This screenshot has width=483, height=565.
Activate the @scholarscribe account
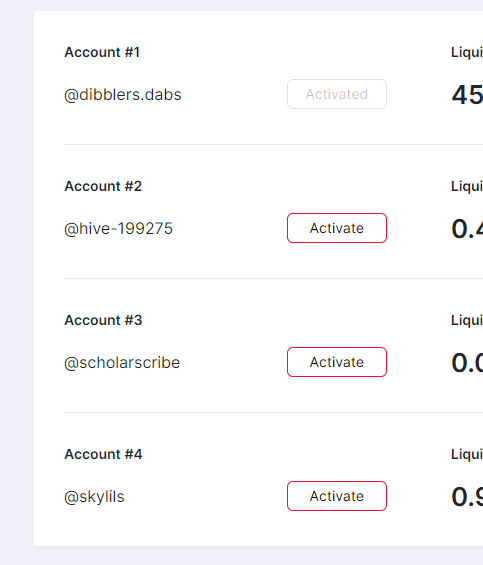click(337, 362)
